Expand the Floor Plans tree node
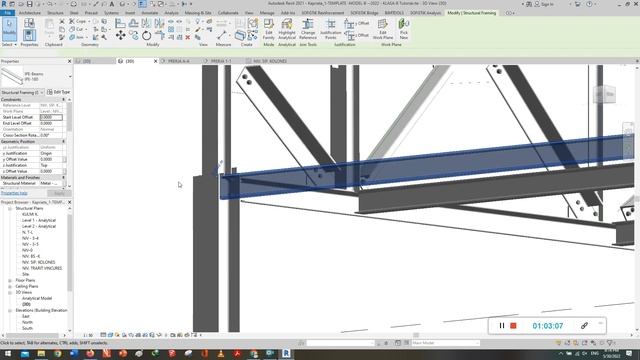640x360 pixels. click(x=10, y=280)
